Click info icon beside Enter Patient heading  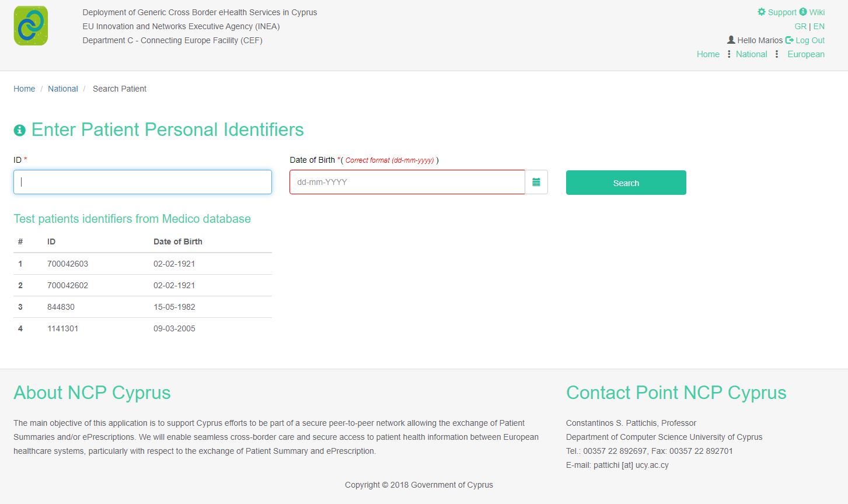pyautogui.click(x=20, y=130)
